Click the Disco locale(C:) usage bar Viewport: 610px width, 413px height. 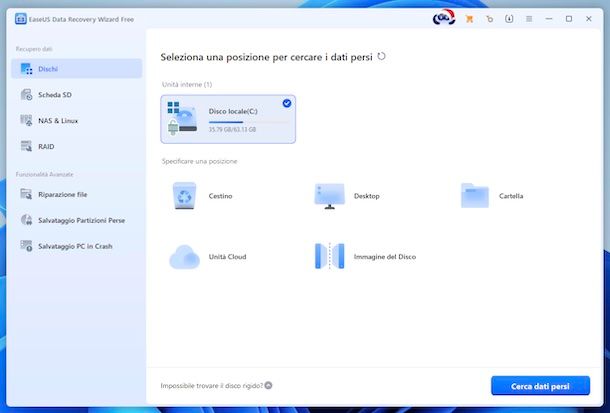tap(248, 122)
